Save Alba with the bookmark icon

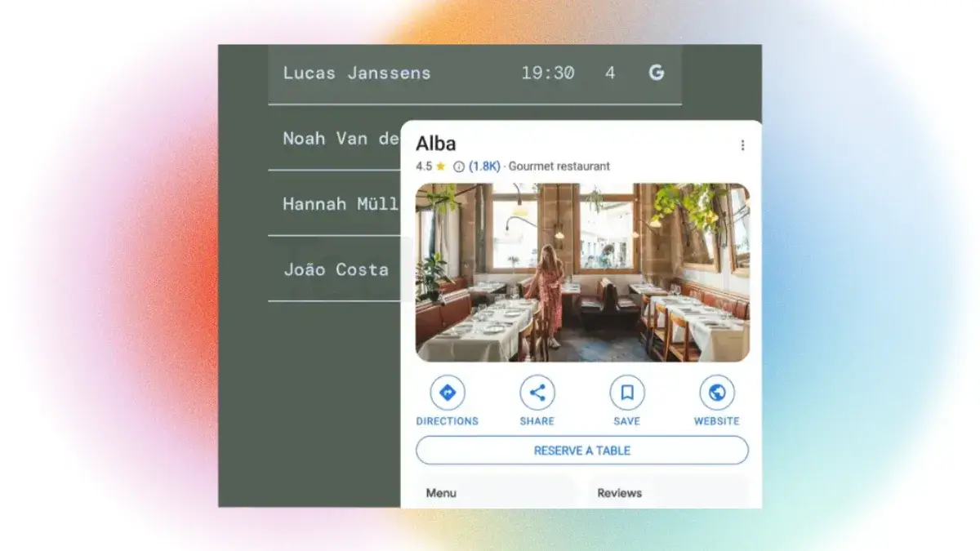(x=627, y=393)
